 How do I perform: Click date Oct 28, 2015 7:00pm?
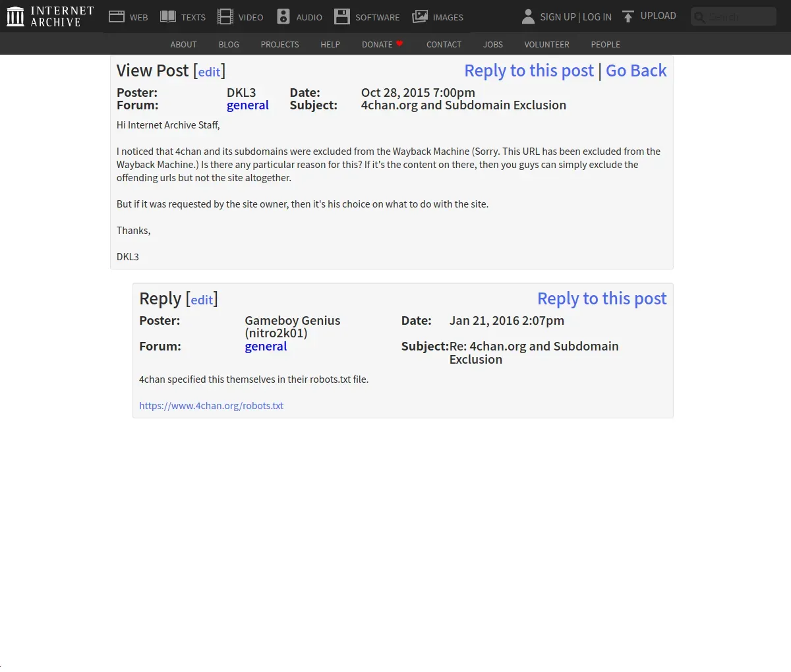click(x=418, y=93)
